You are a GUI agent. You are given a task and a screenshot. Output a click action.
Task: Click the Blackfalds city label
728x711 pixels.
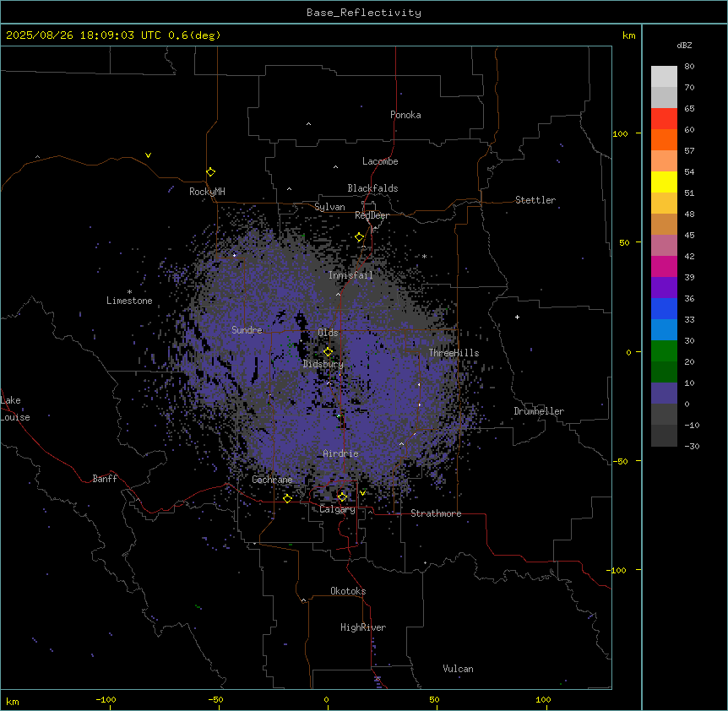[x=372, y=188]
